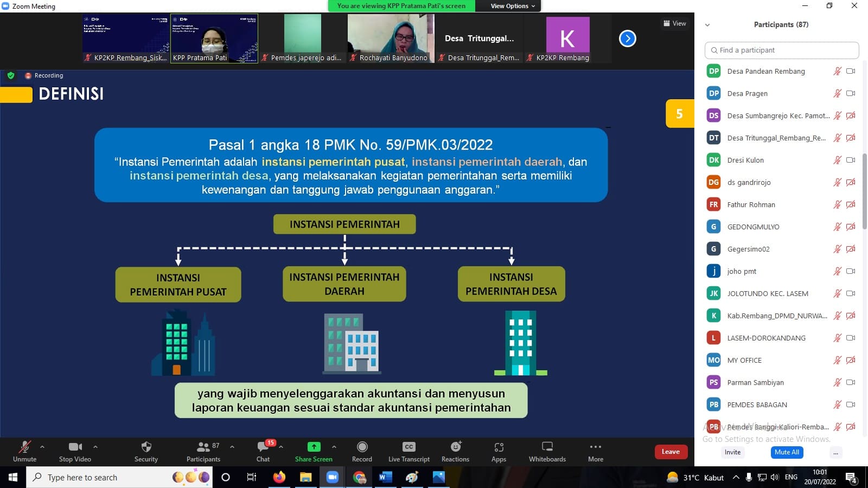Collapse the Participants panel chevron
This screenshot has width=868, height=488.
point(707,25)
